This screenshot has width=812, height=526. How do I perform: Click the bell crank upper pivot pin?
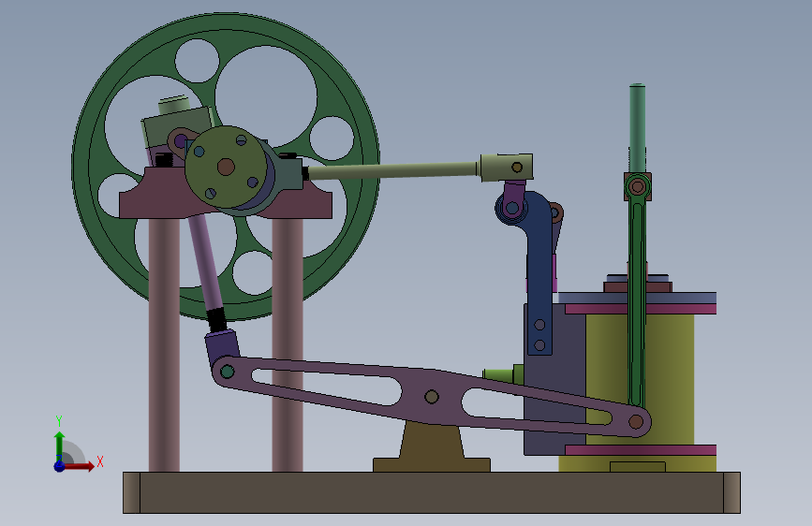tap(512, 208)
